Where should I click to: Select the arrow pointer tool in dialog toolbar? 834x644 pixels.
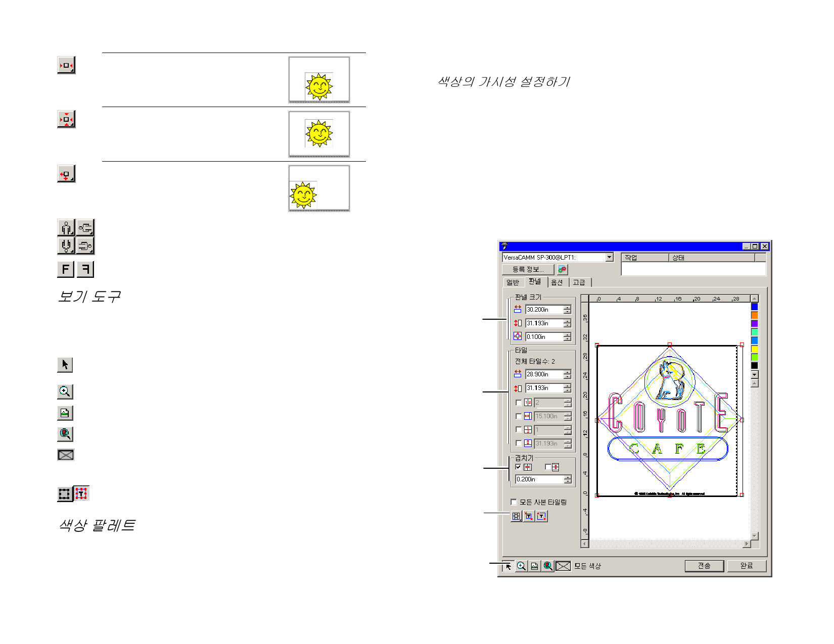(x=508, y=566)
